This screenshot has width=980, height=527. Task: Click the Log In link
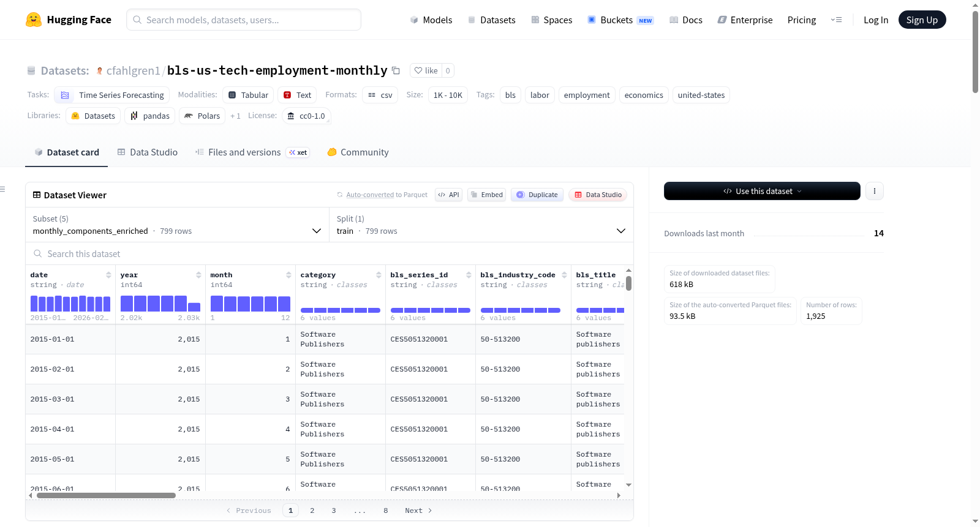tap(876, 20)
